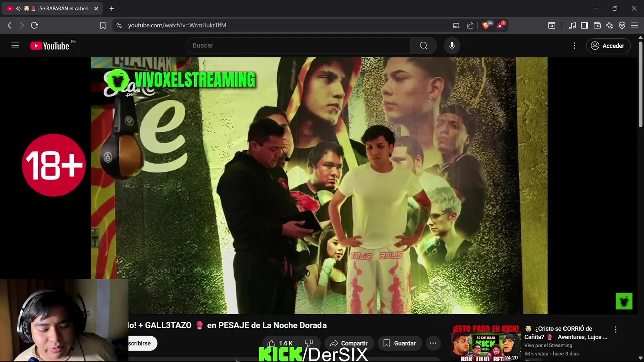Share this page from address bar

point(470,25)
